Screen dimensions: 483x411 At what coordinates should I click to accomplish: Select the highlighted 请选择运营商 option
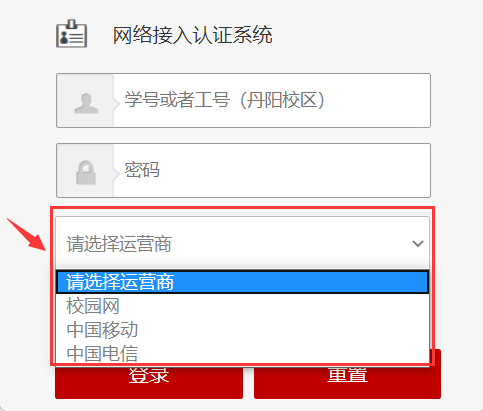tap(242, 282)
